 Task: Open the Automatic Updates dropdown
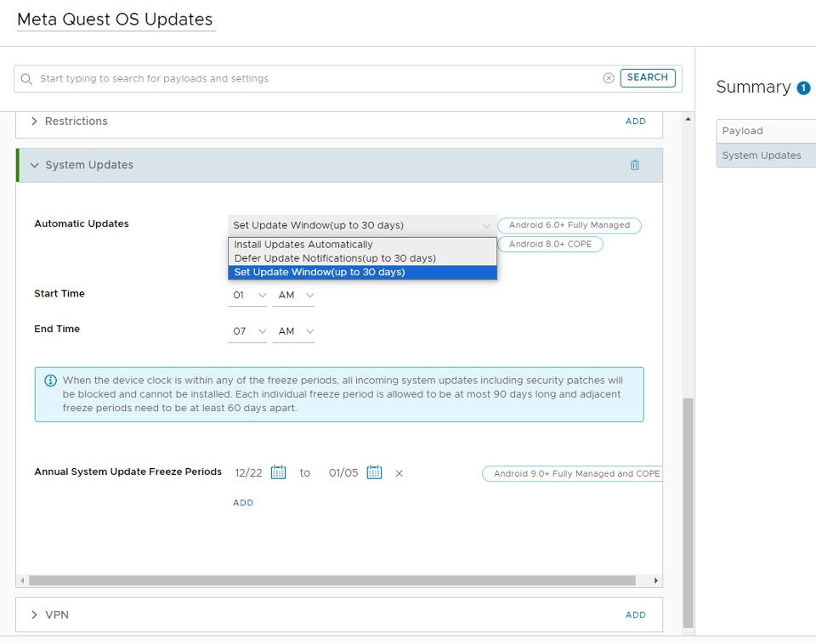click(x=362, y=225)
